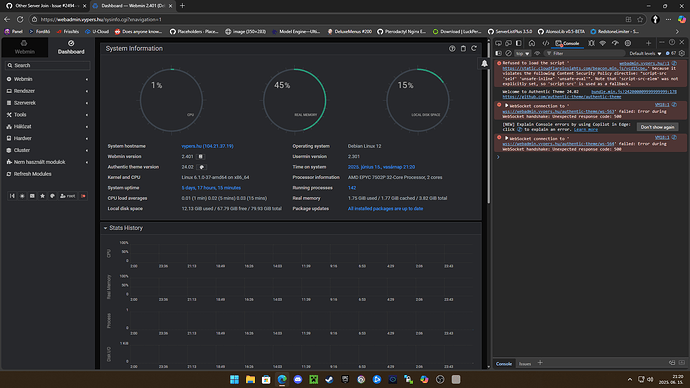Click the real memory 45% gauge
The image size is (690, 388).
point(294,100)
